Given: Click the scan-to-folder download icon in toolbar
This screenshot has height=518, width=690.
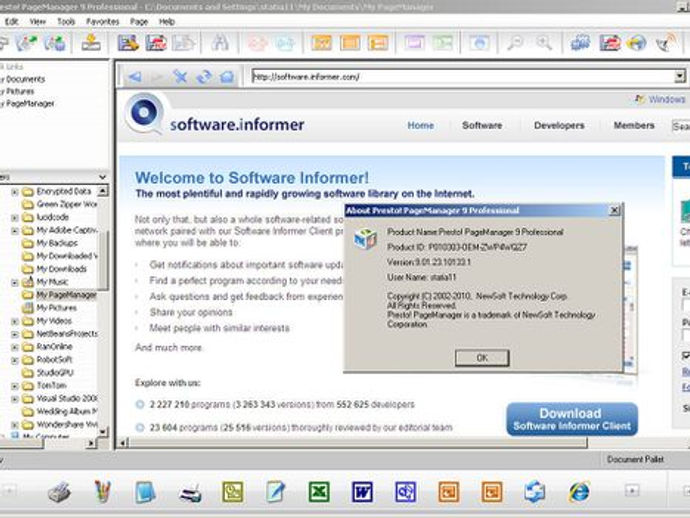Looking at the screenshot, I should pos(91,43).
